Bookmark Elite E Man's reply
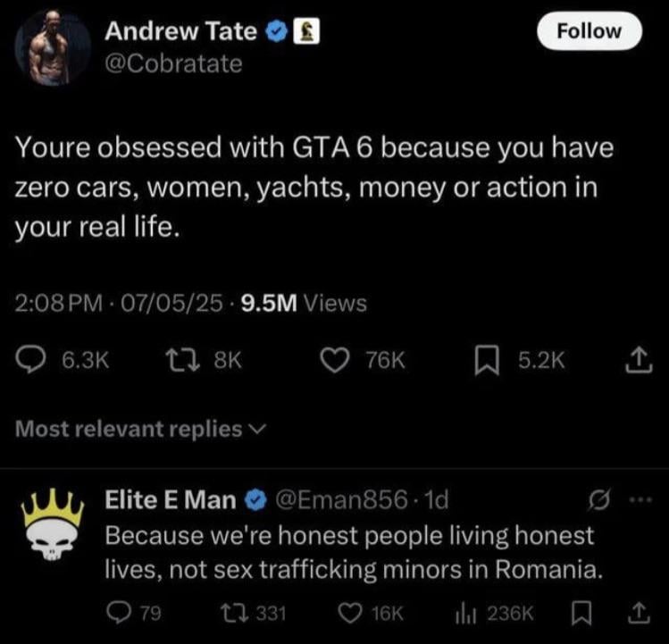Image resolution: width=669 pixels, height=644 pixels. coord(581,614)
